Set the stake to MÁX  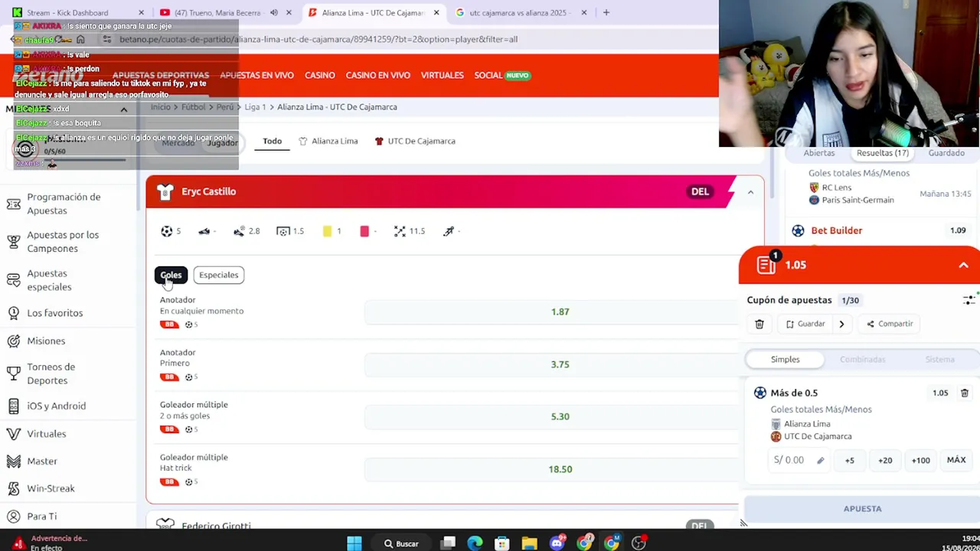[956, 461]
